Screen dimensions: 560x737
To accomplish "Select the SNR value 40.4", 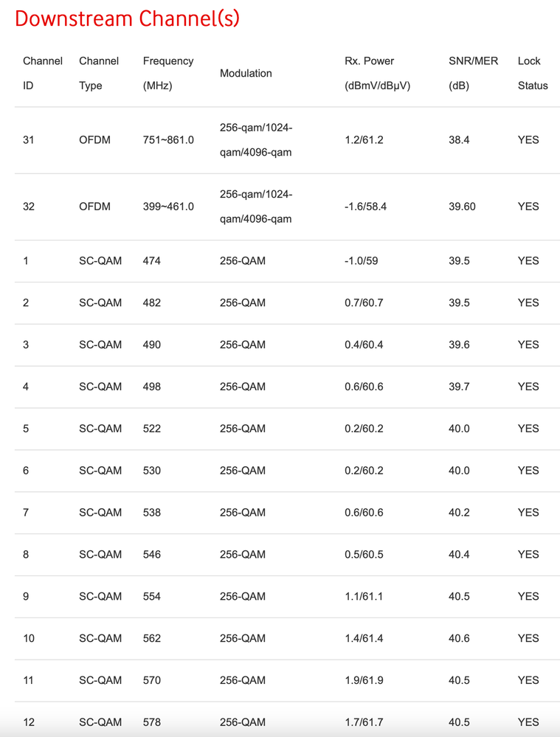I will coord(459,554).
